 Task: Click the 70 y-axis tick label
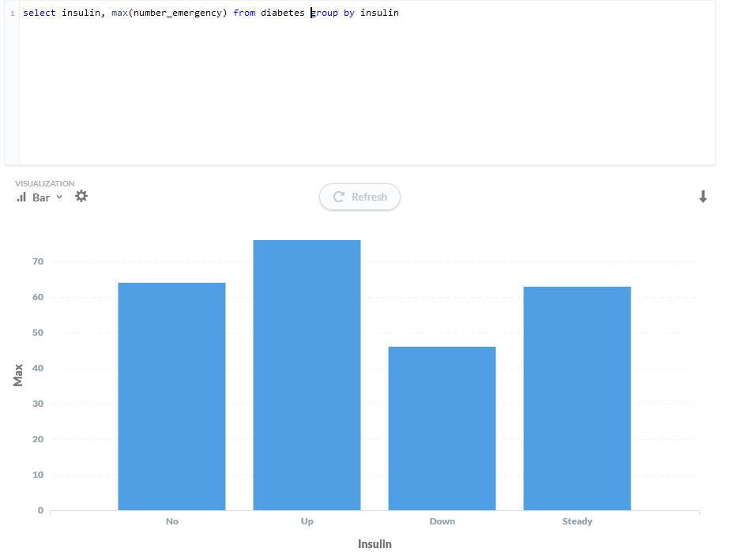click(38, 261)
